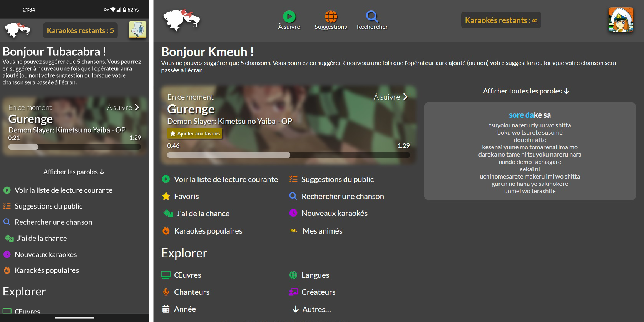Open Kmeuh's avatar profile picture
Viewport: 644px width, 322px height.
tap(621, 20)
